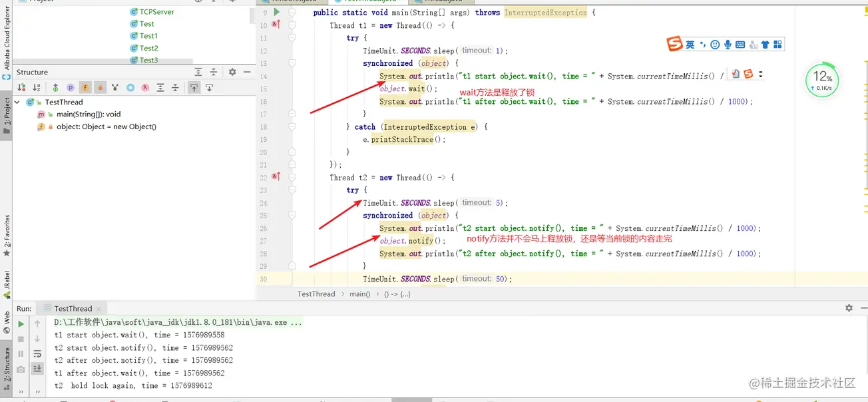Open the Web side tab
The width and height of the screenshot is (868, 402).
[x=6, y=322]
